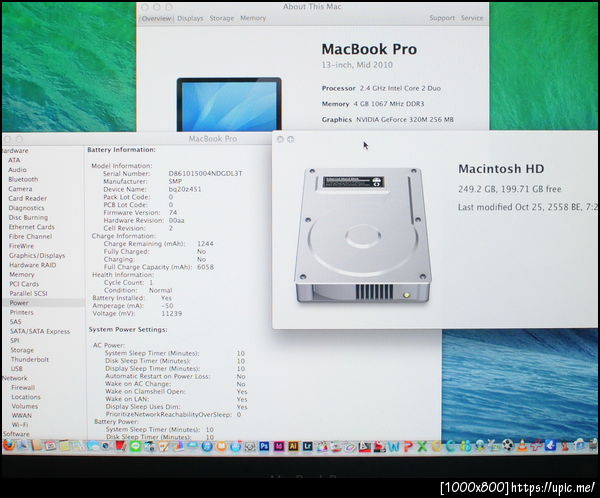Select Disc Burning in the sidebar
The width and height of the screenshot is (600, 498).
[x=28, y=217]
